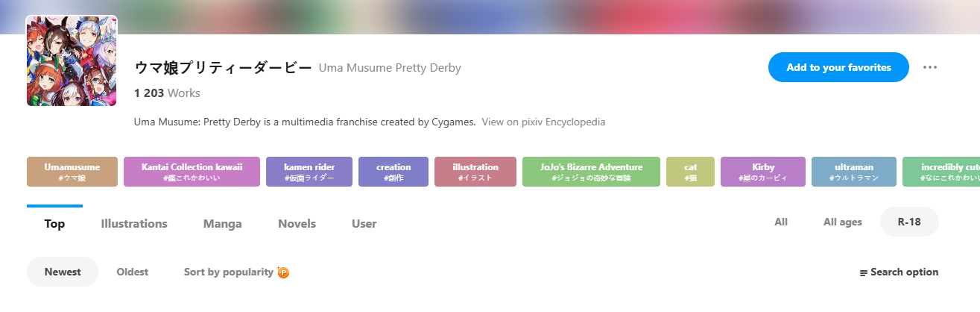This screenshot has width=980, height=312.
Task: Open the illustration tag
Action: click(475, 172)
